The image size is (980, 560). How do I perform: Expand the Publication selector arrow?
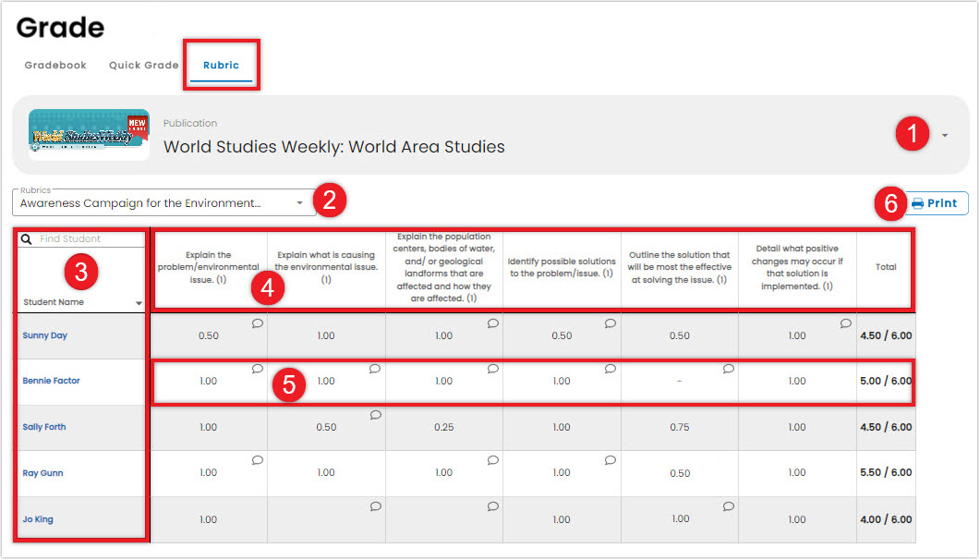(945, 135)
